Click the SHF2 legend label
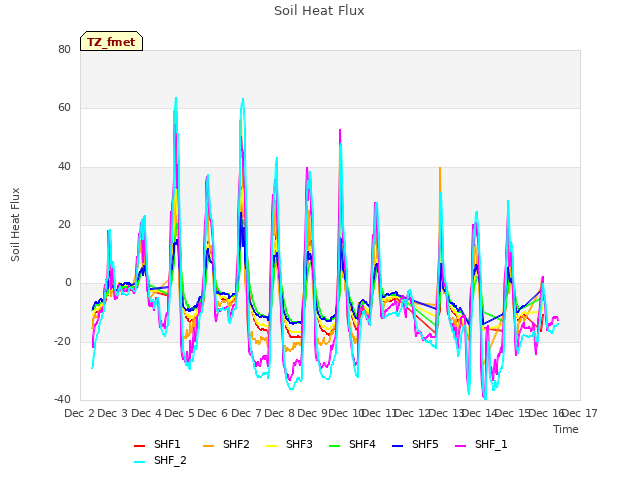The width and height of the screenshot is (640, 480). [236, 444]
